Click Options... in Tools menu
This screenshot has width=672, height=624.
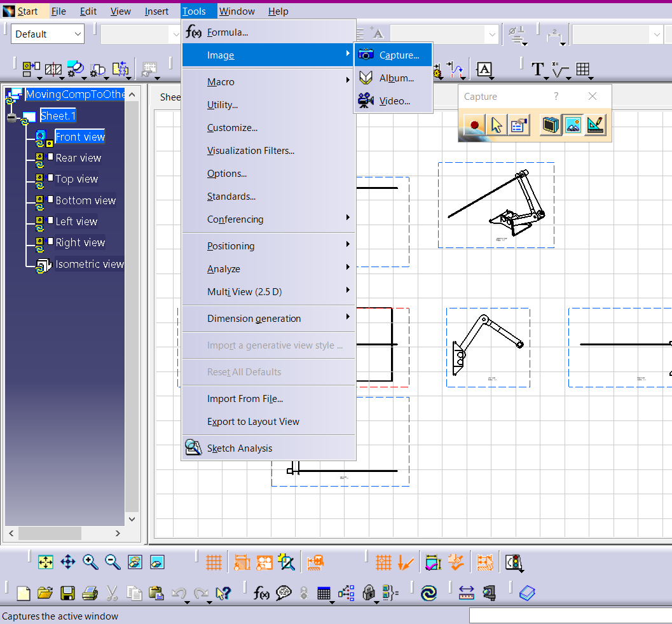point(227,174)
